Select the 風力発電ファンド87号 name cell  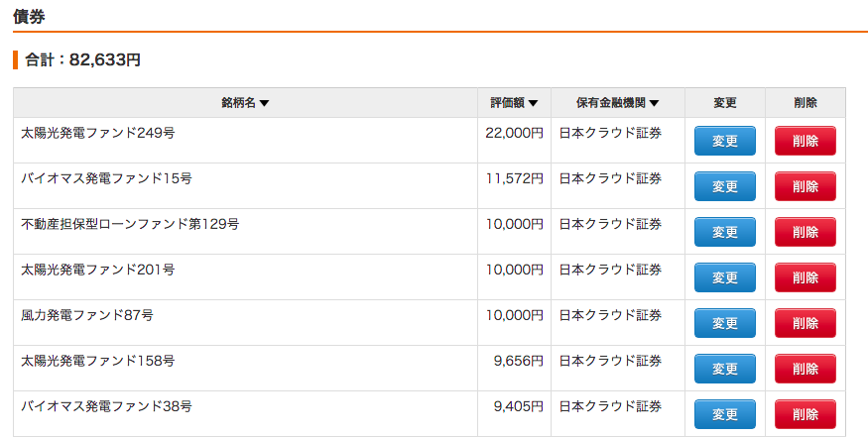(x=245, y=323)
